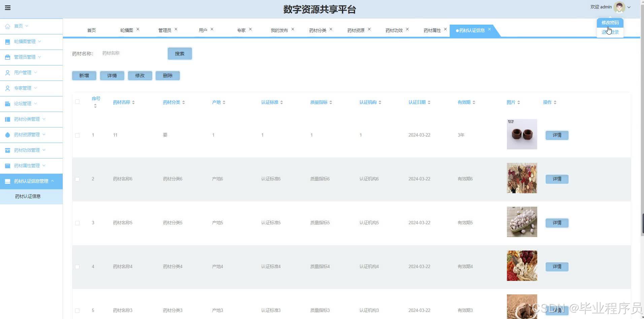Open the image thumbnail for 药材名称5

(x=522, y=222)
